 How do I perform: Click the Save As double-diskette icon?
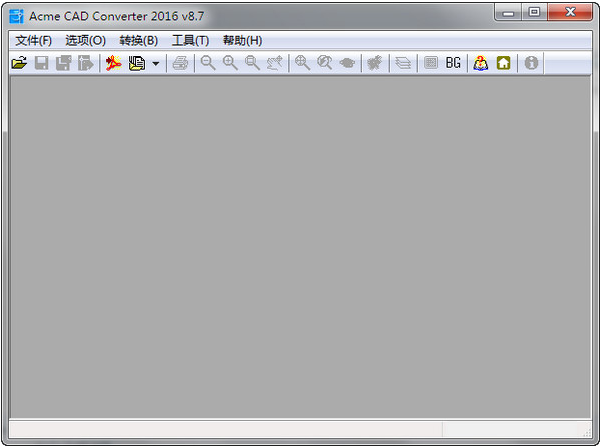point(64,63)
